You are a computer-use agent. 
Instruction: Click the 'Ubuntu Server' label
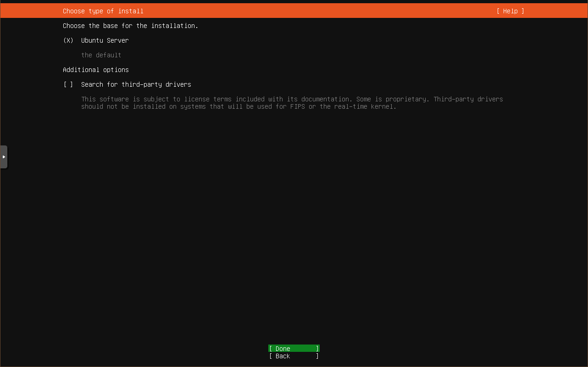click(x=105, y=40)
